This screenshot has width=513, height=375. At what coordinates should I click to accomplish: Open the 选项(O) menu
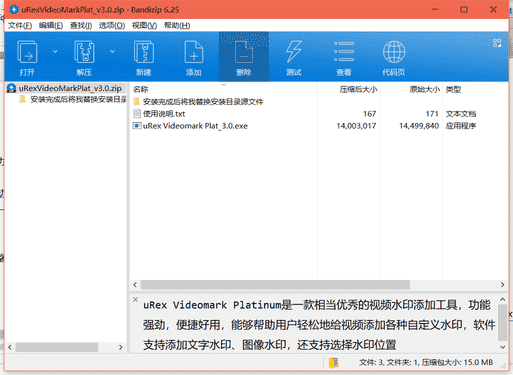[112, 25]
